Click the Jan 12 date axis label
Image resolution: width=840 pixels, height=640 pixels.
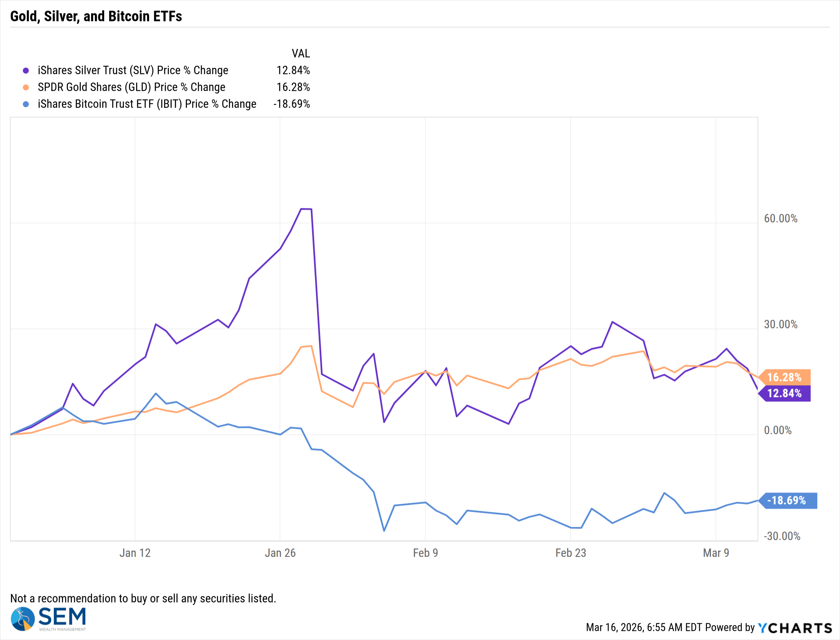pos(135,553)
